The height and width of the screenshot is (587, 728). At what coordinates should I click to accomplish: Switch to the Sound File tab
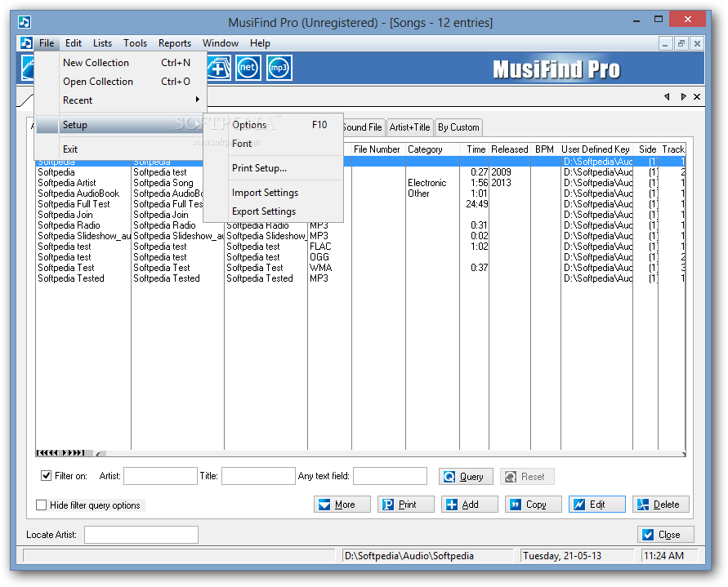point(364,127)
